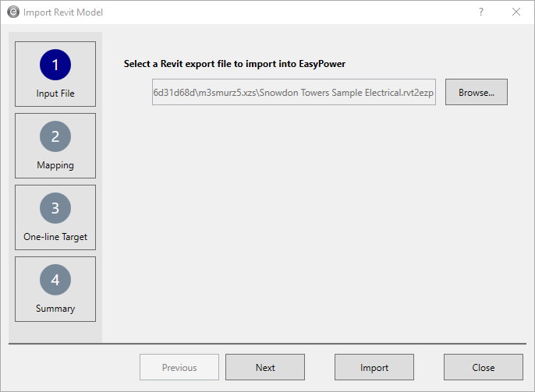Click the gray number 3 step circle
The height and width of the screenshot is (392, 535).
tap(55, 208)
